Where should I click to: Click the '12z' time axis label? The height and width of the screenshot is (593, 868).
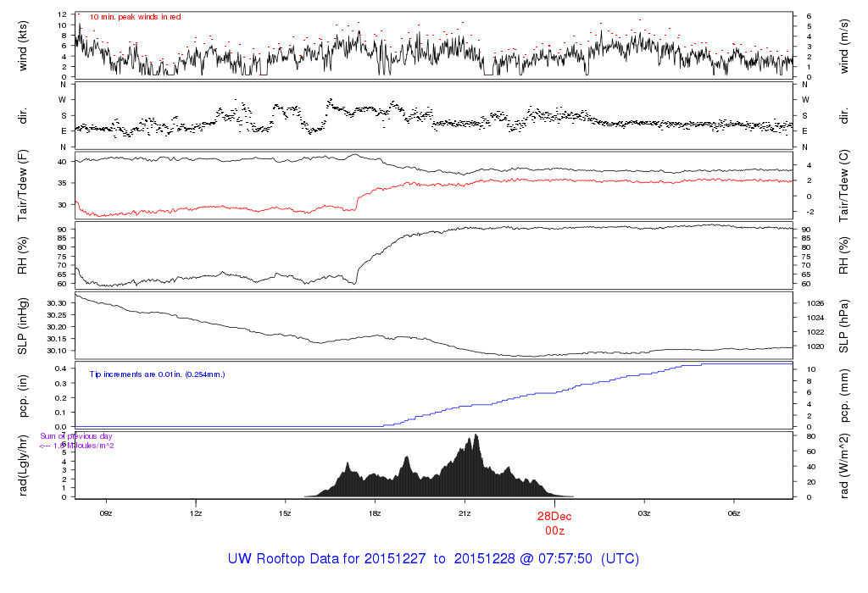click(196, 513)
